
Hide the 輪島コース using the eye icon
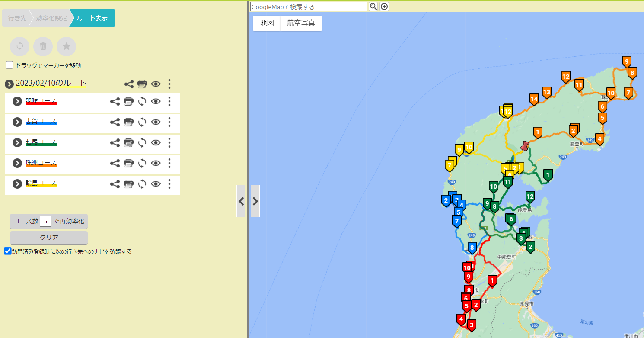[x=156, y=184]
